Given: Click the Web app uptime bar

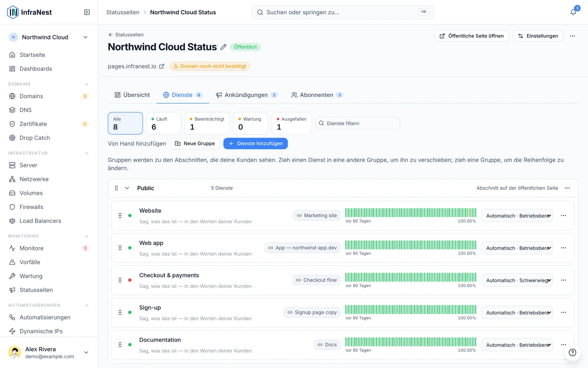Looking at the screenshot, I should 411,245.
